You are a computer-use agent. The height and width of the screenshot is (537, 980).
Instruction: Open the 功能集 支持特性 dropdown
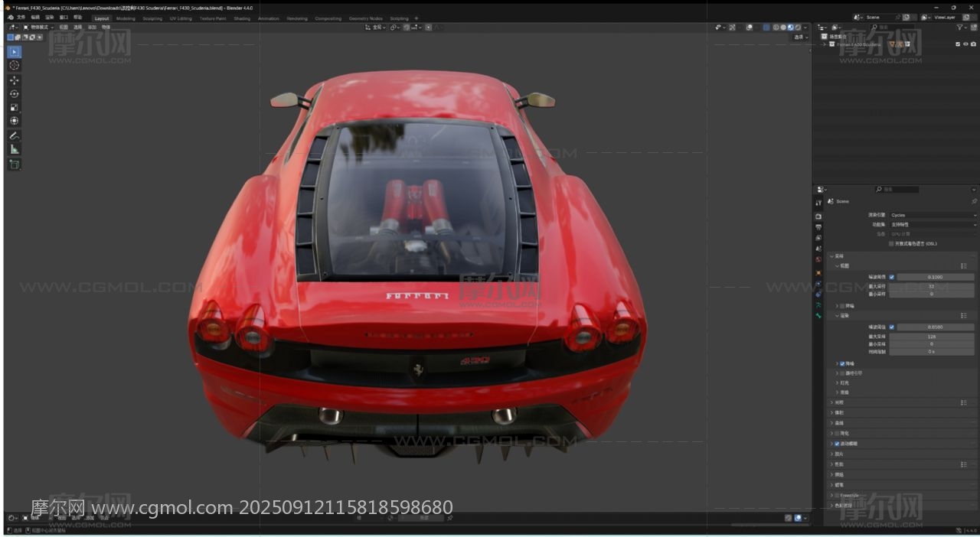933,225
